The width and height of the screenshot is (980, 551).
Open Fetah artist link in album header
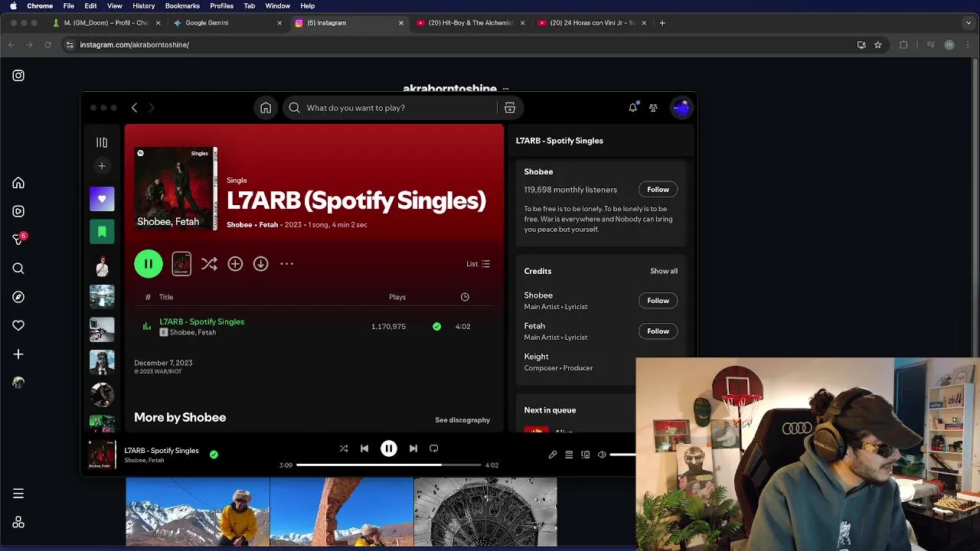point(269,225)
